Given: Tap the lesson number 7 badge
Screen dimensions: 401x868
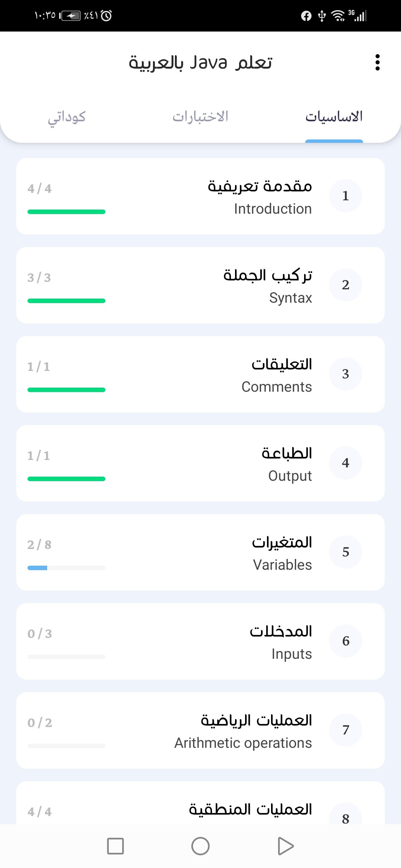Looking at the screenshot, I should click(345, 730).
